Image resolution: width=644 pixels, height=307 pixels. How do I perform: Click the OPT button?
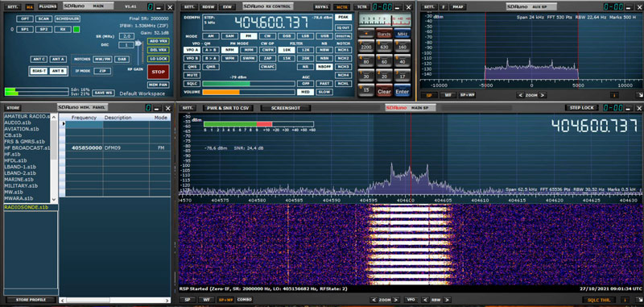pyautogui.click(x=25, y=19)
